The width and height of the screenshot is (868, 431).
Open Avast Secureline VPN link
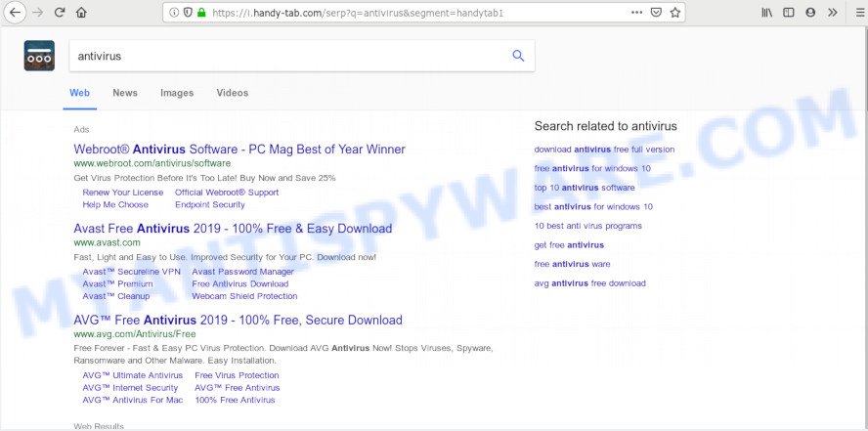[x=132, y=272]
